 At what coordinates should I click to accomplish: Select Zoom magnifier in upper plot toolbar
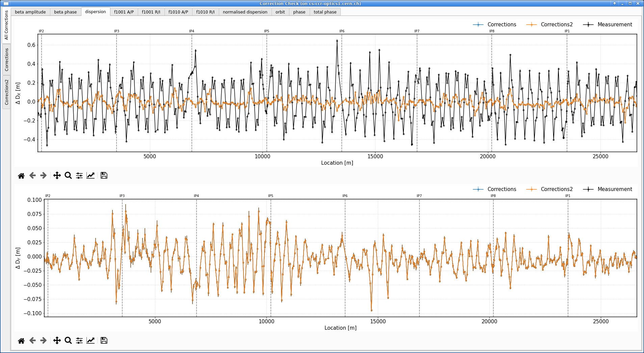coord(68,175)
